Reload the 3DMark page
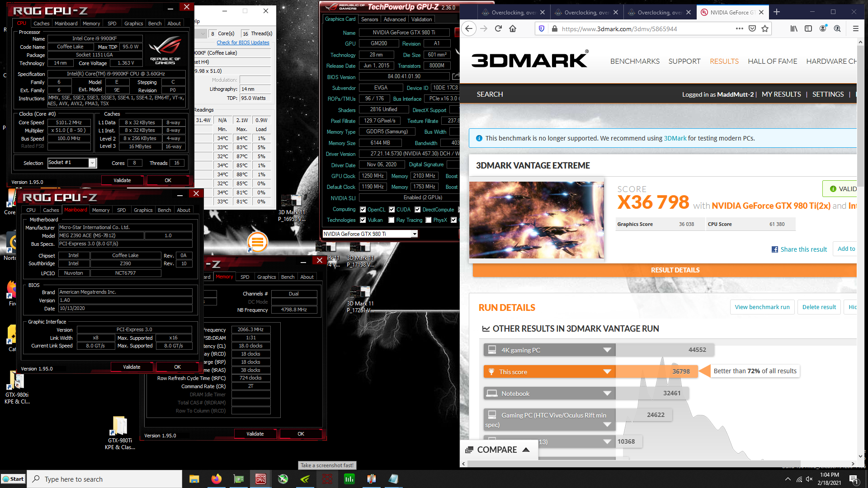The image size is (868, 488). tap(498, 28)
